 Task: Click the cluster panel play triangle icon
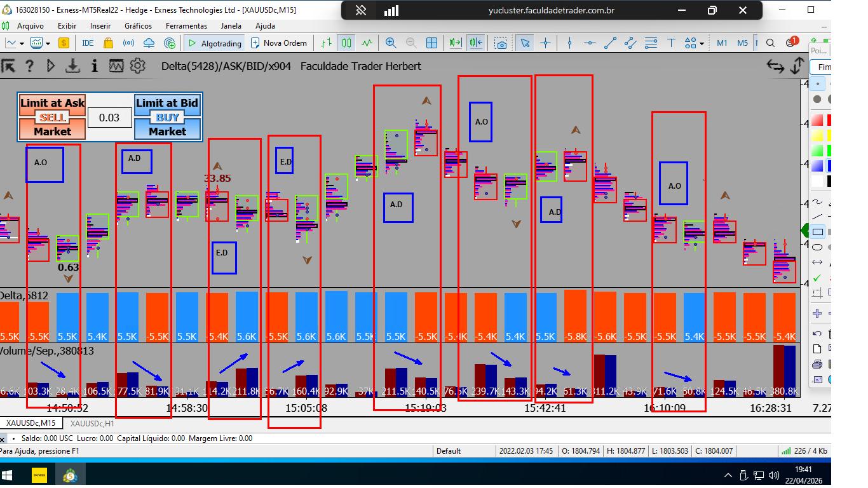coord(51,66)
